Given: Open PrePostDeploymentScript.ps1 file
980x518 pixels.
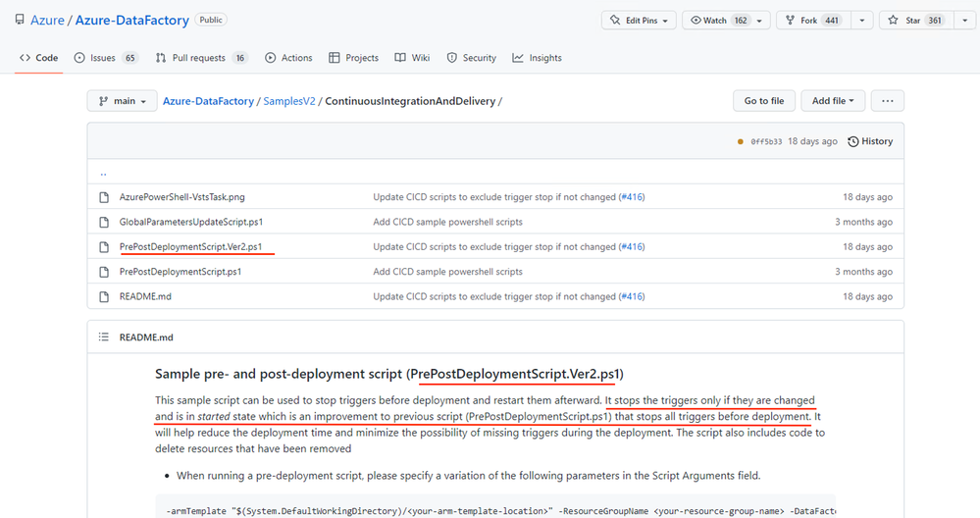Looking at the screenshot, I should pyautogui.click(x=180, y=272).
